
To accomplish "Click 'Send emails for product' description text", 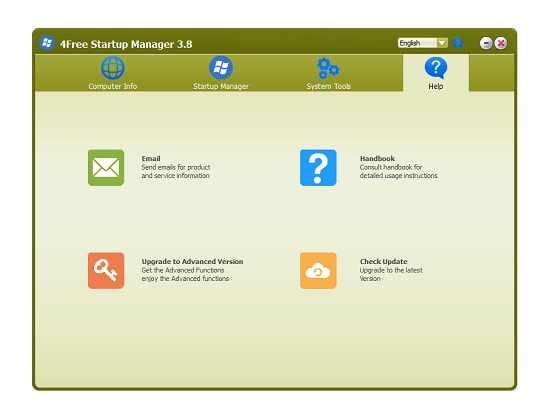I will point(176,167).
